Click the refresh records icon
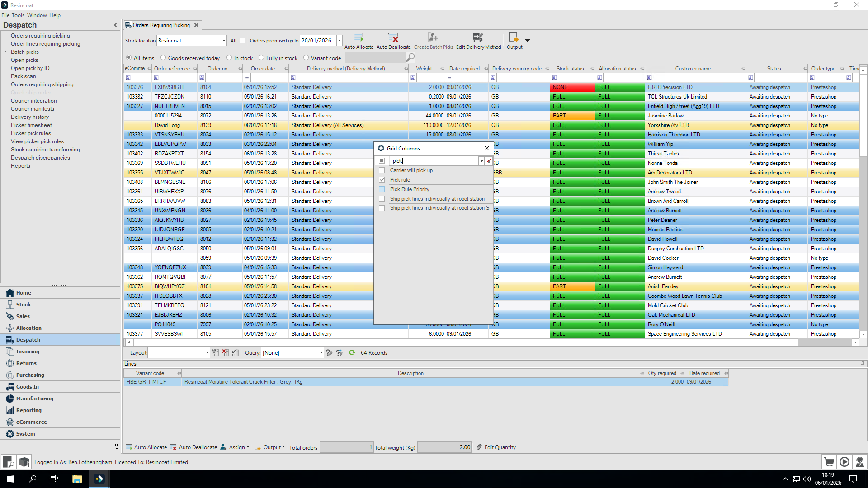This screenshot has width=868, height=488. [x=352, y=353]
